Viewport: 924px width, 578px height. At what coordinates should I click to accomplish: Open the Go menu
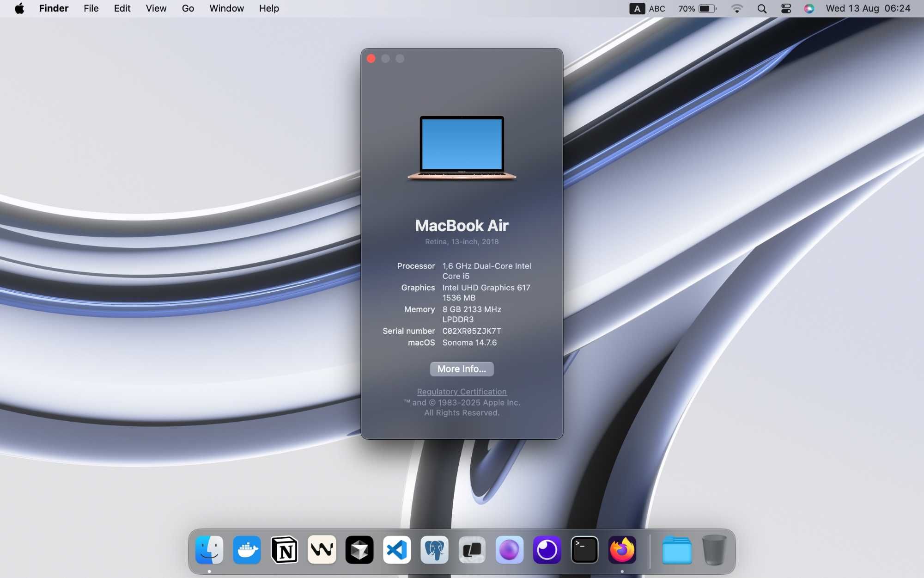point(188,8)
